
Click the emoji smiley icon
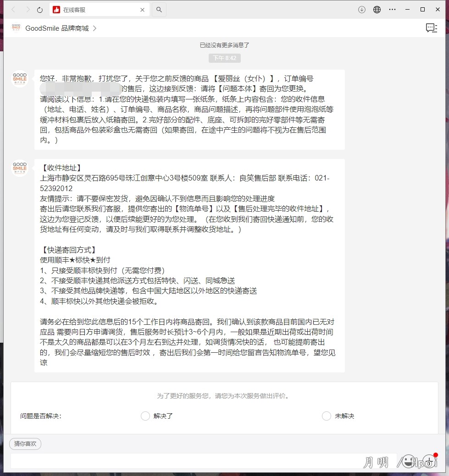(410, 460)
